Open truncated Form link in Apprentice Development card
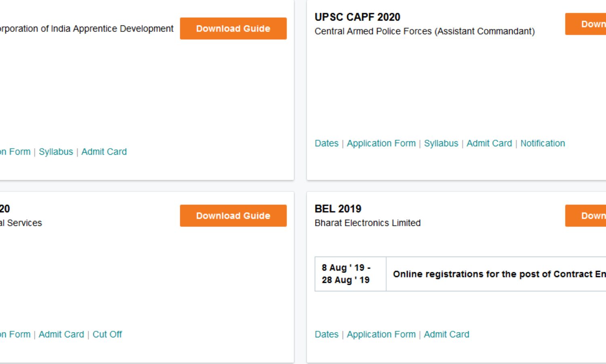This screenshot has width=606, height=364. click(15, 152)
